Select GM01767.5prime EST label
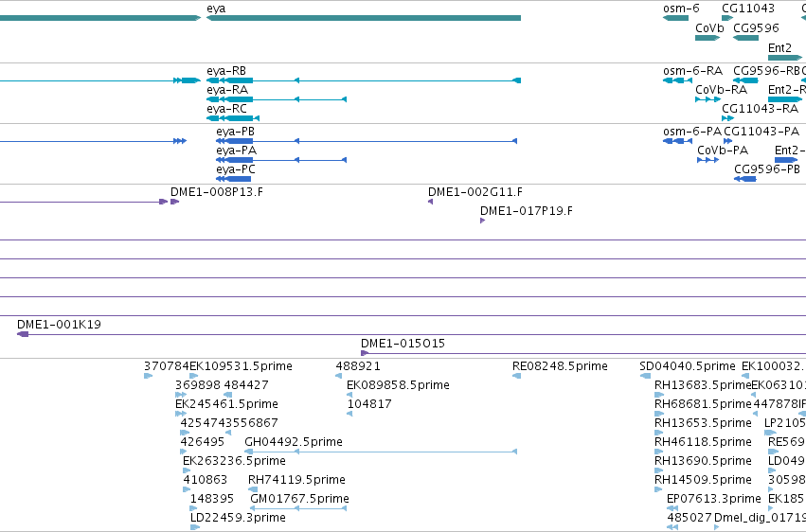 pos(299,499)
